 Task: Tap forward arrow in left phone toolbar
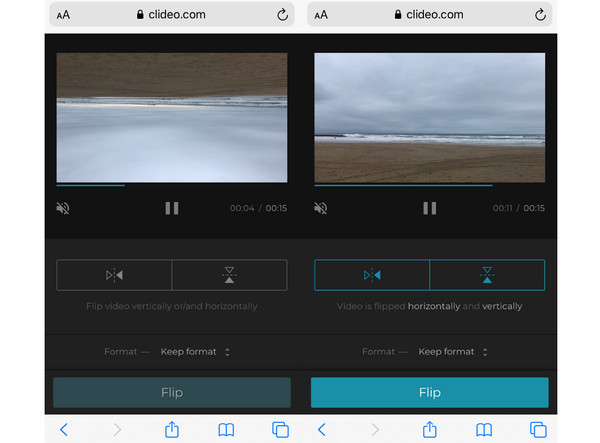[x=117, y=430]
